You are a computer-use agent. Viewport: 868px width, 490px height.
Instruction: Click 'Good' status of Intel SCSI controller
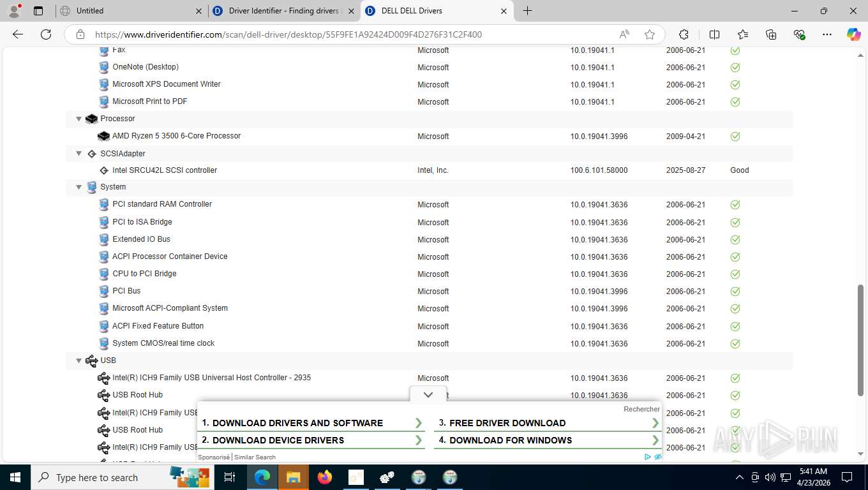(740, 170)
